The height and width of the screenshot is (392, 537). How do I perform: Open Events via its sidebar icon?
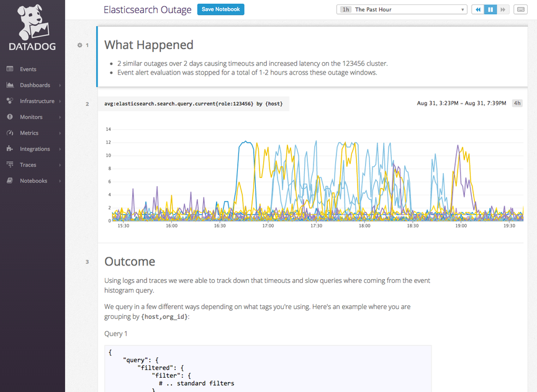pyautogui.click(x=10, y=69)
